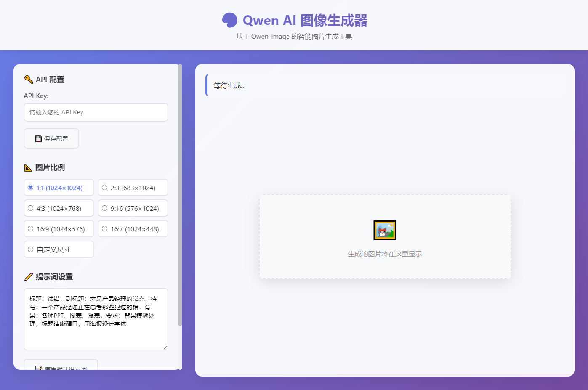Viewport: 588px width, 390px height.
Task: Click the key icon beside API 配置
Action: 29,80
